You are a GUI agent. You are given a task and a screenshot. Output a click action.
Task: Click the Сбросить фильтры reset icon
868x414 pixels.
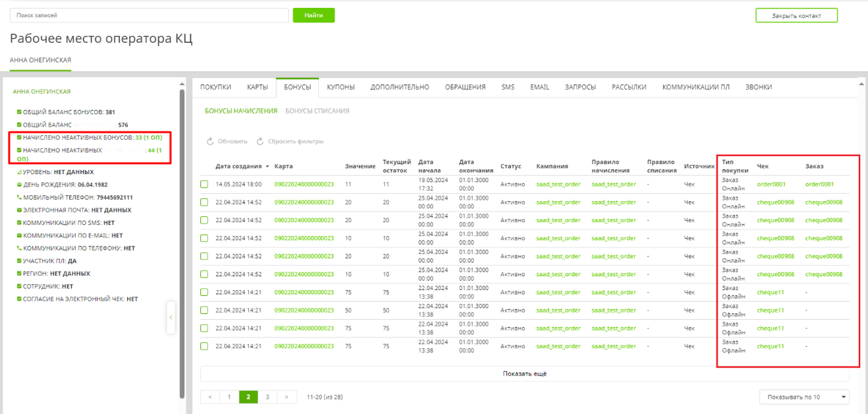pos(260,142)
